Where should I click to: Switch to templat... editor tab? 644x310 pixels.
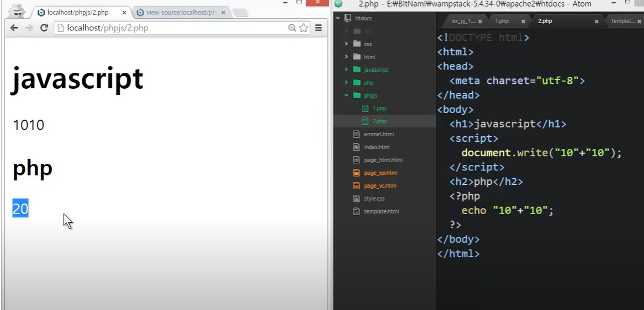(x=623, y=21)
